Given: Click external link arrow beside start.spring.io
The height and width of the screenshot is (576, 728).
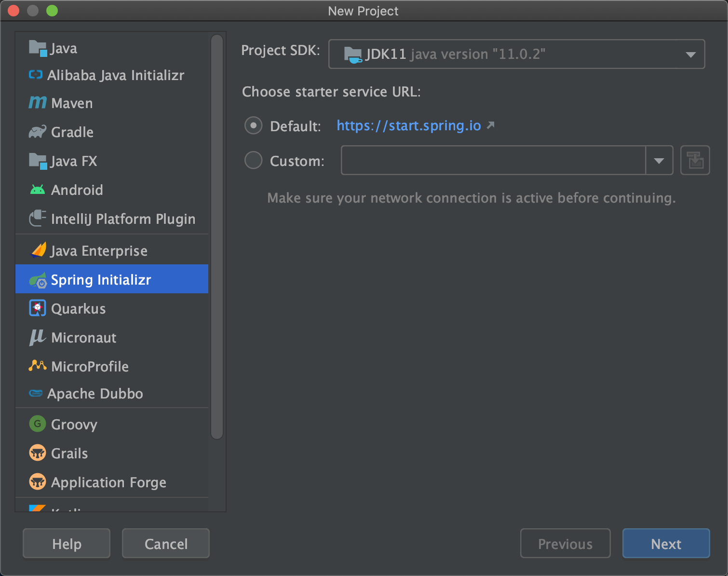Looking at the screenshot, I should coord(490,125).
